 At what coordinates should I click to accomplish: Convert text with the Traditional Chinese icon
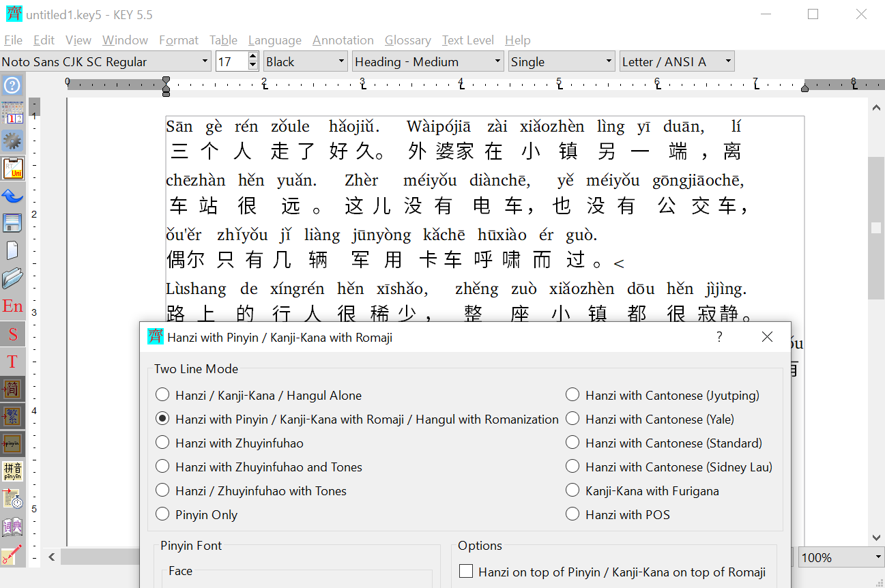click(12, 415)
